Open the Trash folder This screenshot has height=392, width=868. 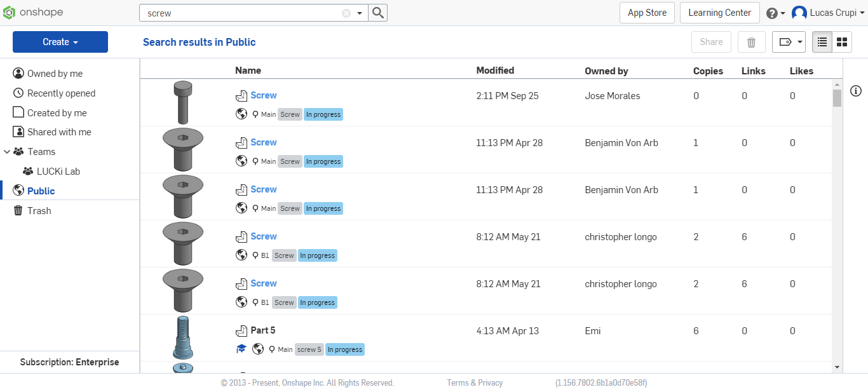39,210
